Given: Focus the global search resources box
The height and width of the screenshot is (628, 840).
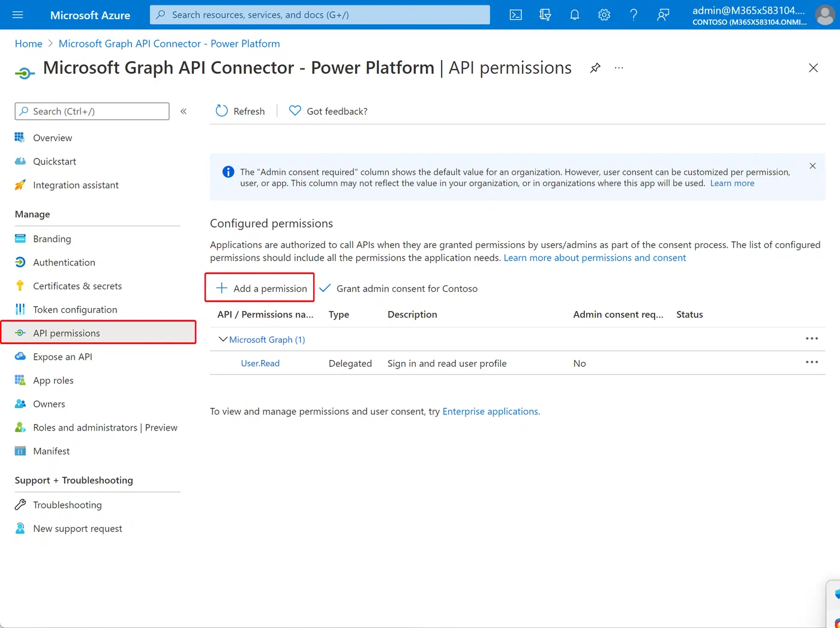Looking at the screenshot, I should (x=320, y=14).
